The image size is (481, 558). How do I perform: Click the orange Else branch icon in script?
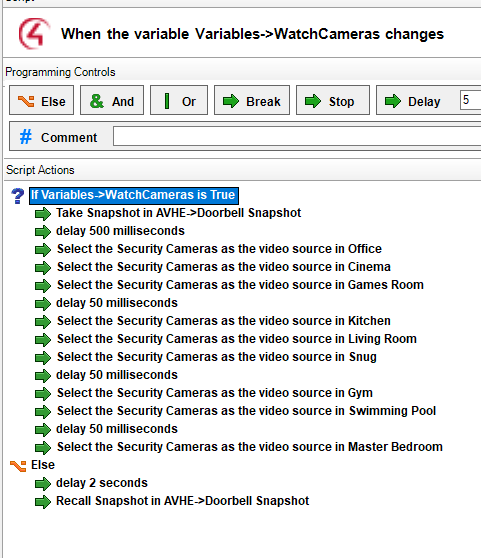[18, 465]
